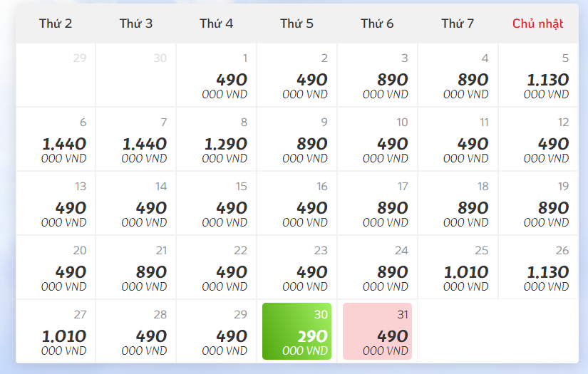Click day 21 fare of 890,000 VND
This screenshot has height=374, width=588.
click(x=135, y=268)
